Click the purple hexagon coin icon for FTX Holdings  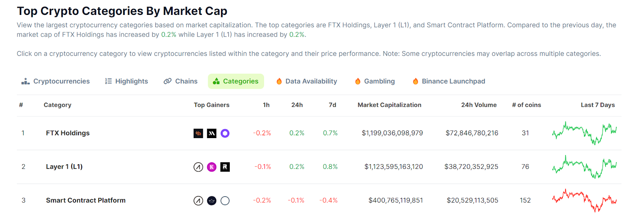tap(225, 133)
